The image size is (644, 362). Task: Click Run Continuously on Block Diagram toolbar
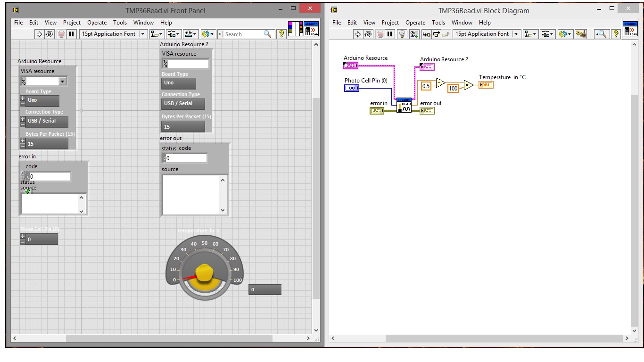pos(368,34)
